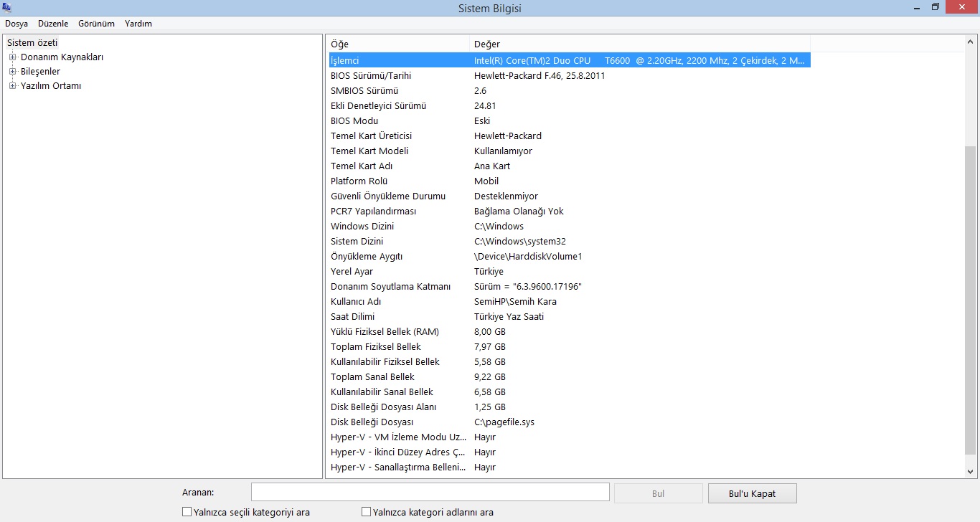Enable Yalnızca kategori adlarını ara checkbox

[x=367, y=512]
